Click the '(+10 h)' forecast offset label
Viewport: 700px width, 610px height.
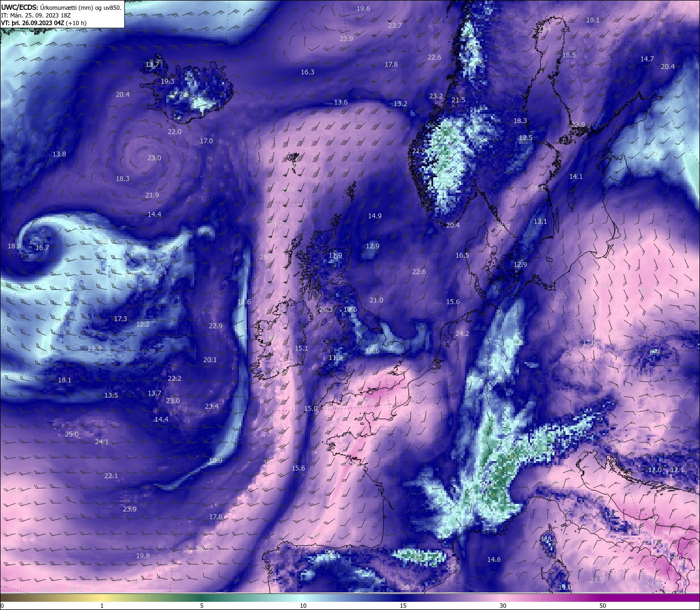click(75, 23)
